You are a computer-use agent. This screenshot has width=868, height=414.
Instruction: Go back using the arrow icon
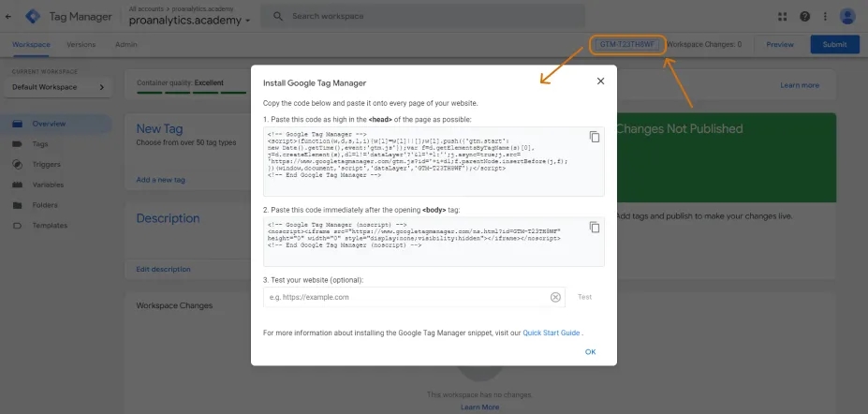[x=8, y=17]
